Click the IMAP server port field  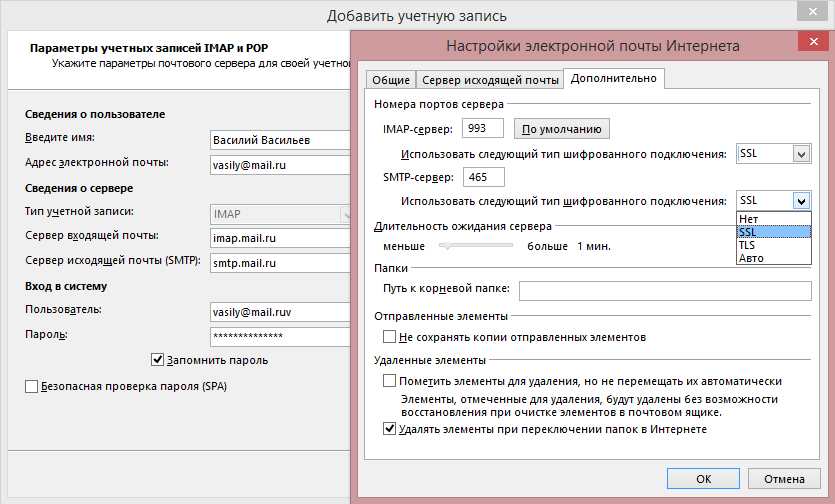pos(482,129)
